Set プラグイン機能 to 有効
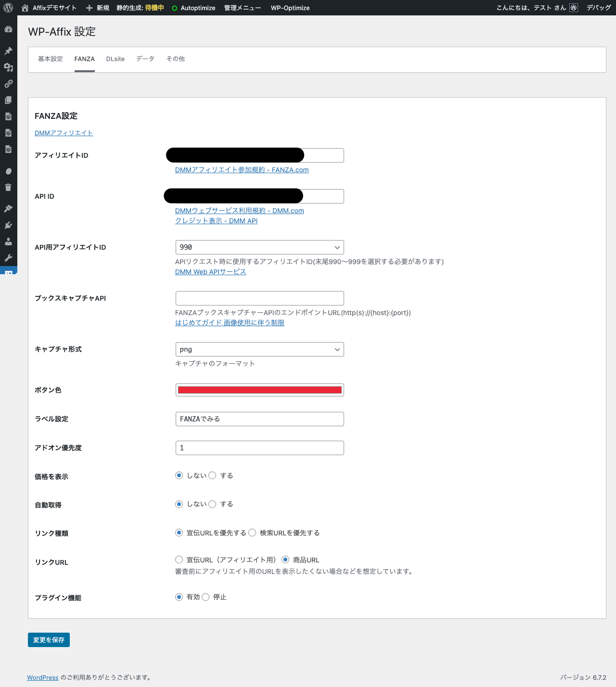 click(x=179, y=597)
